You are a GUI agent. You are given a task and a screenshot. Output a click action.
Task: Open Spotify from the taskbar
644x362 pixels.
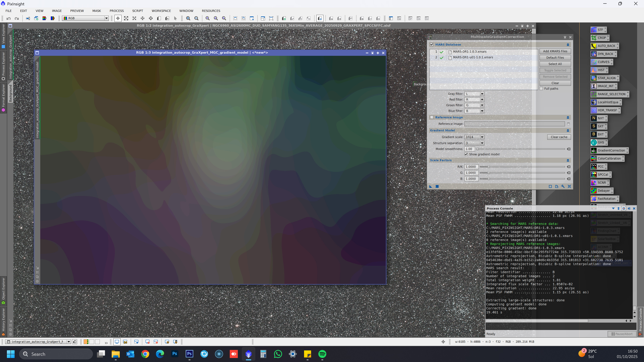coord(322,354)
